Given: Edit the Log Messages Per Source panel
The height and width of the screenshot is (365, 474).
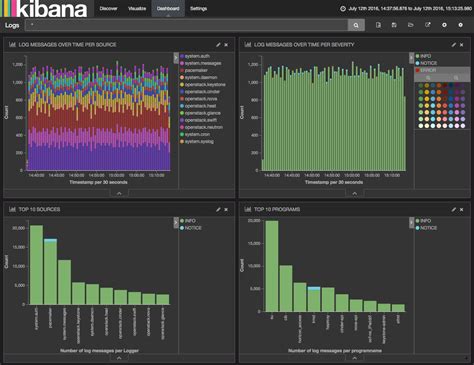Looking at the screenshot, I should [218, 45].
